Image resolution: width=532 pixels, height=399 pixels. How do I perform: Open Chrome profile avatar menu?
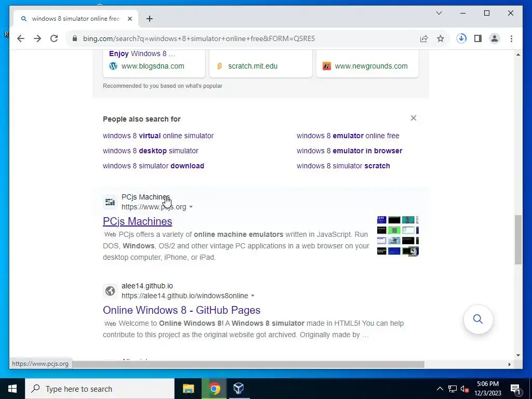coord(495,38)
